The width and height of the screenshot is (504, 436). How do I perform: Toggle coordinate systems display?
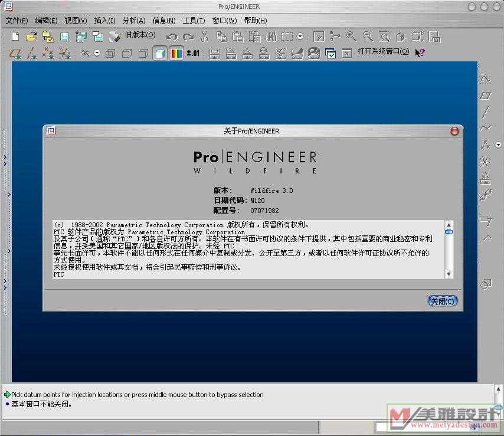click(x=65, y=53)
